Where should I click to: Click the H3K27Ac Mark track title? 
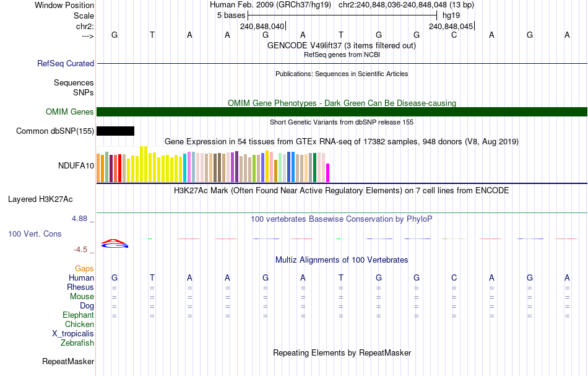(342, 190)
